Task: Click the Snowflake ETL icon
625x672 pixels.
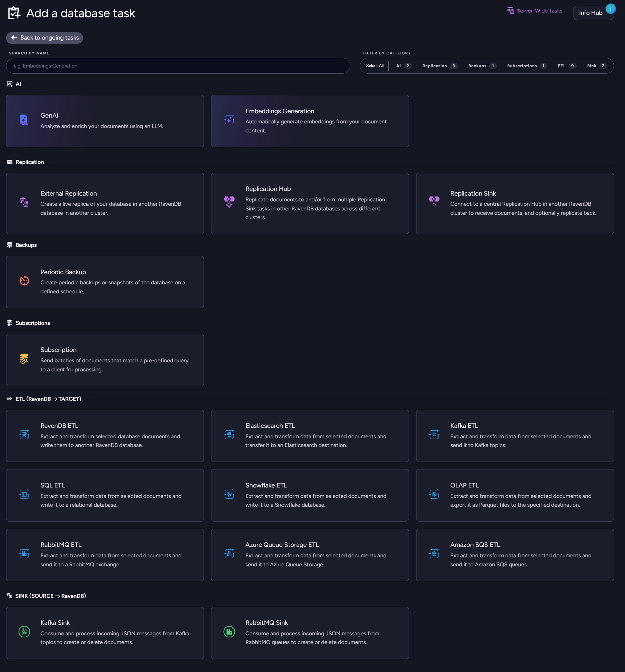Action: click(229, 494)
